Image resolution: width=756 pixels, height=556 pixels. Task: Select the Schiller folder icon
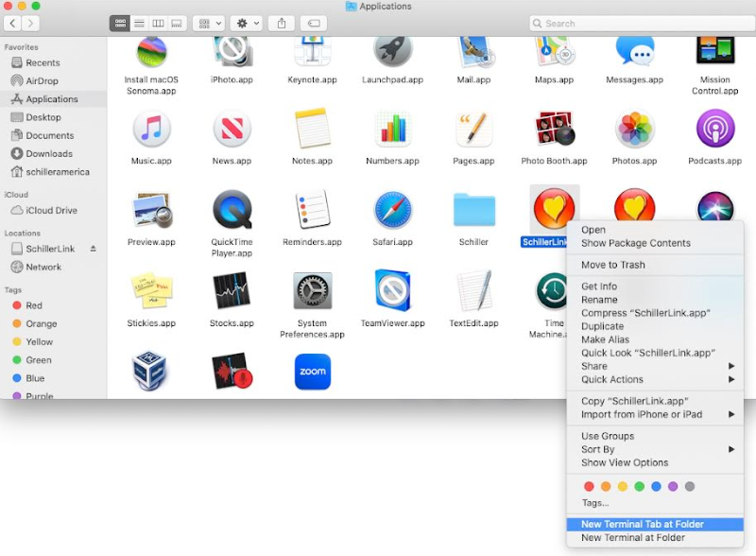(474, 210)
